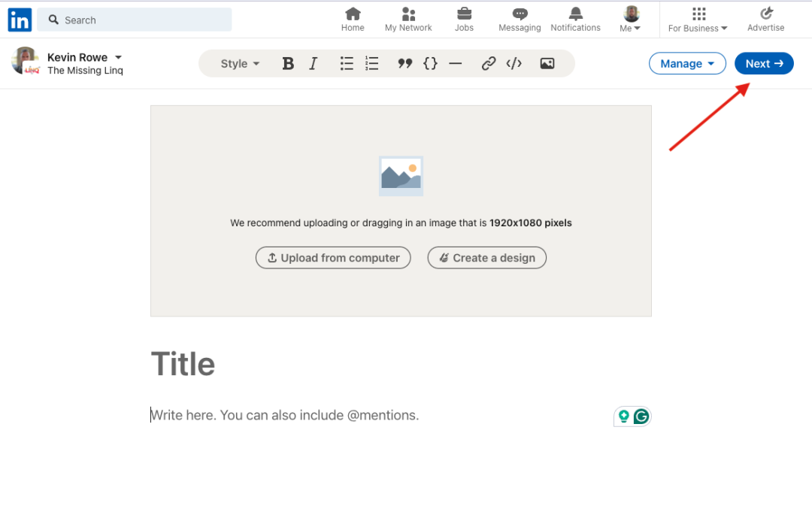Expand the For Business menu
The image size is (812, 518).
(x=698, y=20)
